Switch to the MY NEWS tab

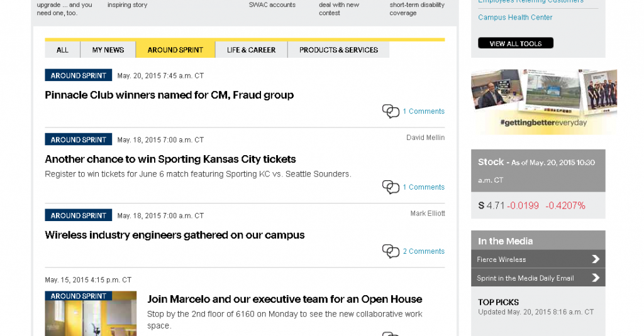pyautogui.click(x=108, y=50)
